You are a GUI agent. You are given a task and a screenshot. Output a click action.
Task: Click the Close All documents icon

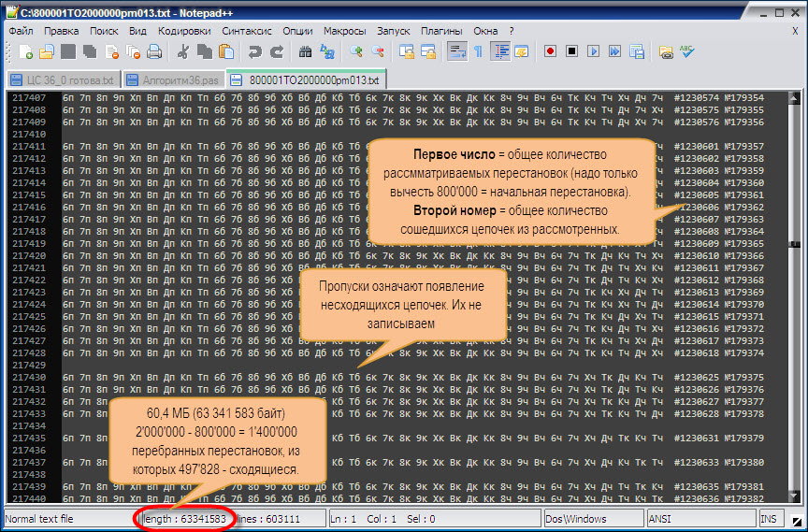pyautogui.click(x=134, y=52)
